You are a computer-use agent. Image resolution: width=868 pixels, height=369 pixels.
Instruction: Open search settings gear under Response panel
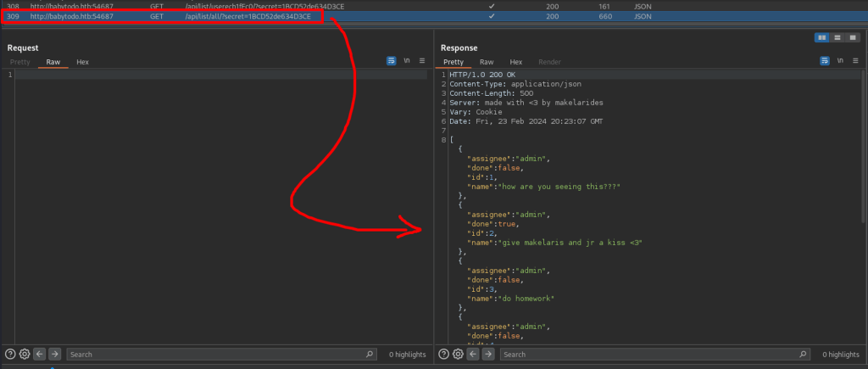[x=458, y=354]
